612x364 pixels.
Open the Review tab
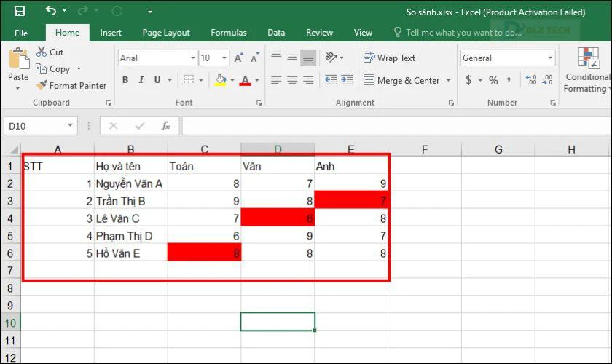(320, 33)
